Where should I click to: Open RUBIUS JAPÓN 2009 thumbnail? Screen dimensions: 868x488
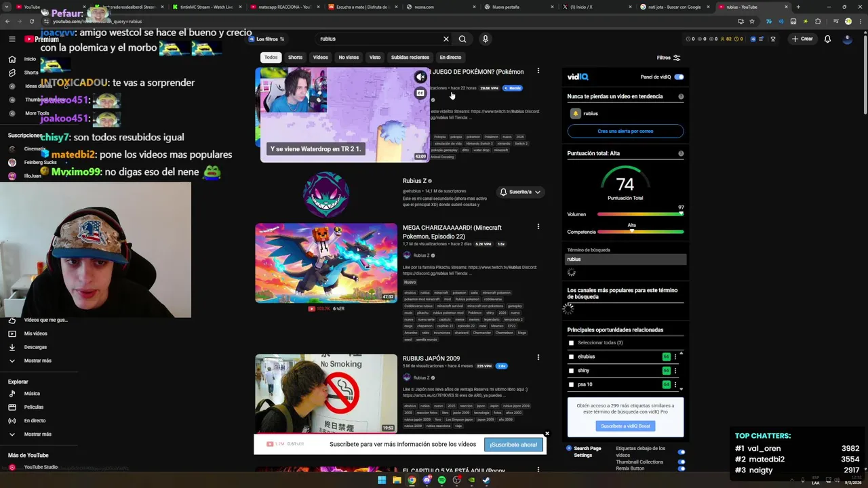pyautogui.click(x=326, y=393)
